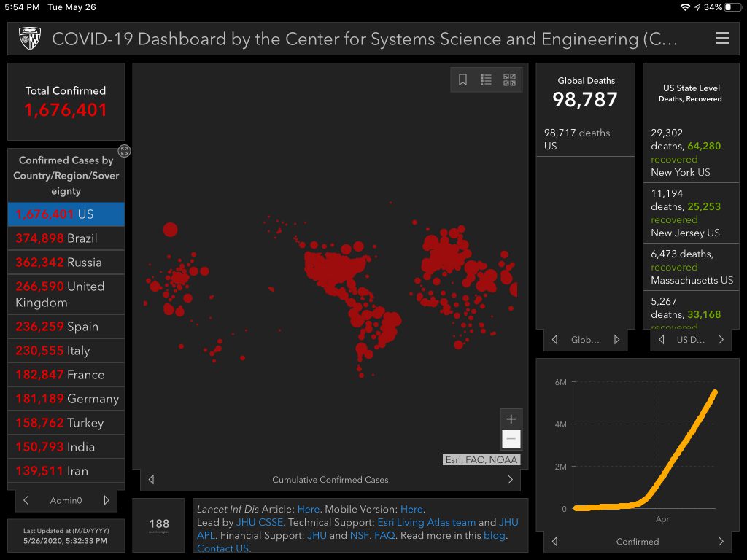This screenshot has height=560, width=747.
Task: Select the highlighted US row in list
Action: (x=66, y=214)
